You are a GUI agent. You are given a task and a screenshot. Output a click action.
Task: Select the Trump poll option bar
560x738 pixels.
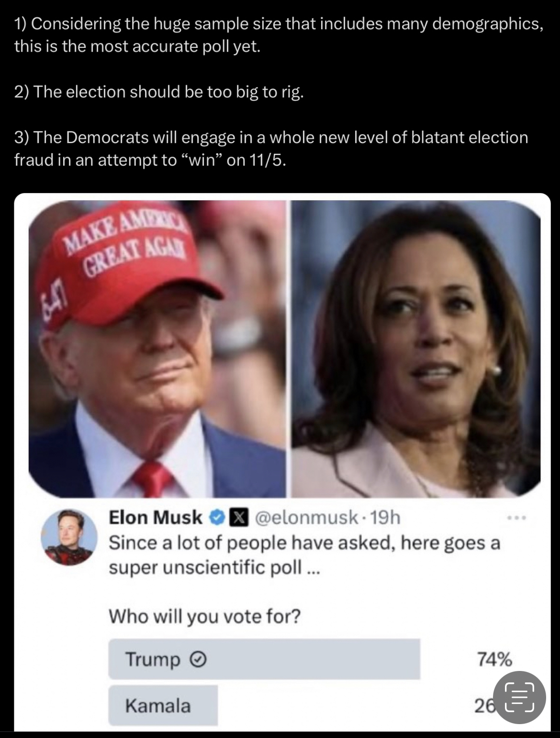264,659
